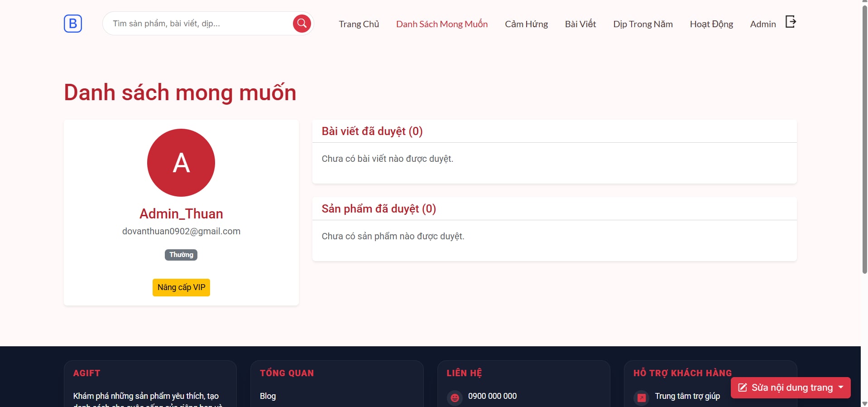Click the 0900 000 000 phone number

point(492,396)
